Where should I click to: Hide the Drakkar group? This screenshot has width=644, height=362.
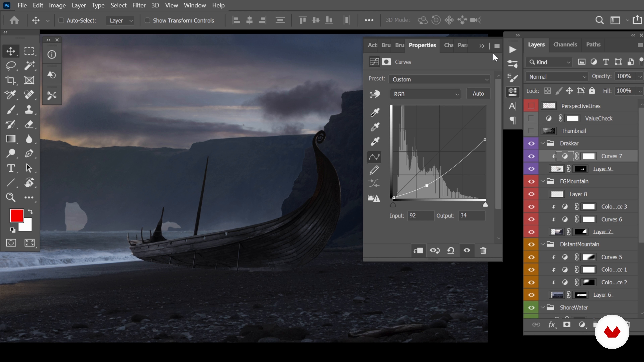click(531, 143)
